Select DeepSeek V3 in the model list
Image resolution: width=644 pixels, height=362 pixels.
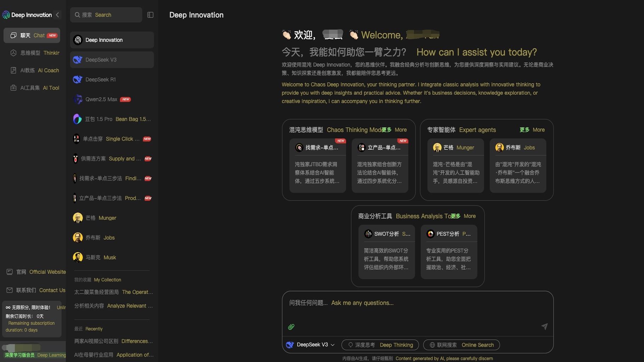click(x=112, y=60)
